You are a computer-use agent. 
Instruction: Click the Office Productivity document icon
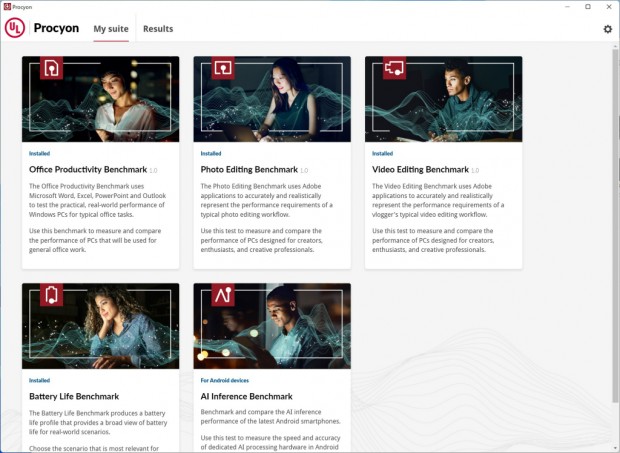51,68
